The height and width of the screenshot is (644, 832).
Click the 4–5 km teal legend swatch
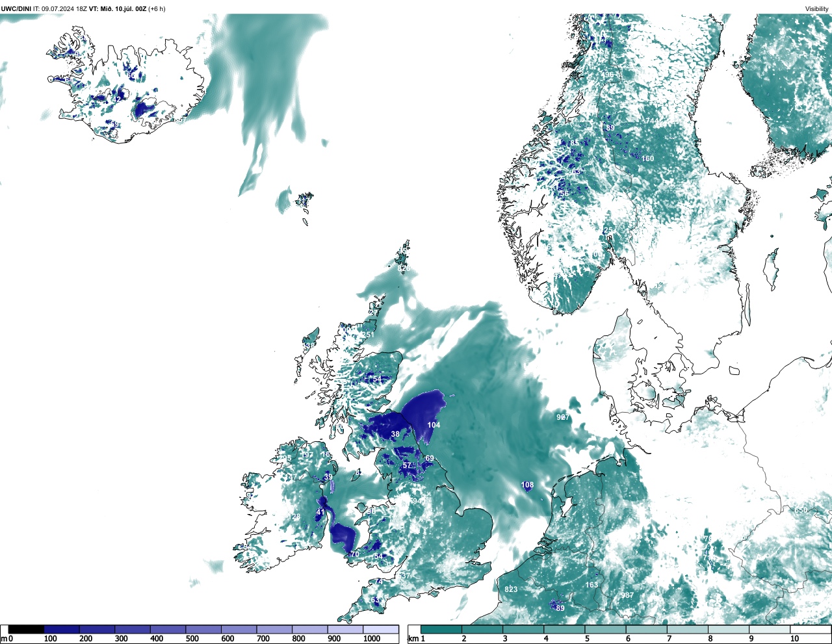point(565,629)
